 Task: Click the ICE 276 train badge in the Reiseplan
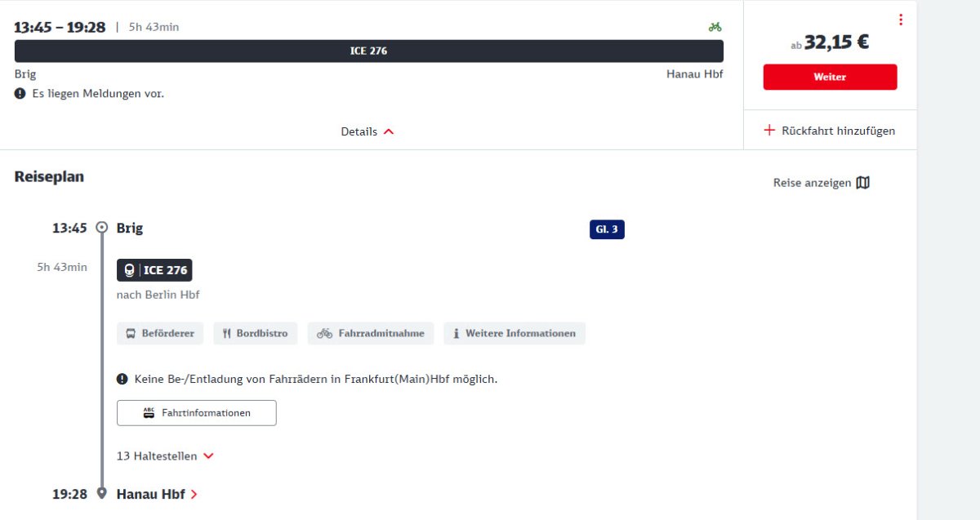point(154,270)
